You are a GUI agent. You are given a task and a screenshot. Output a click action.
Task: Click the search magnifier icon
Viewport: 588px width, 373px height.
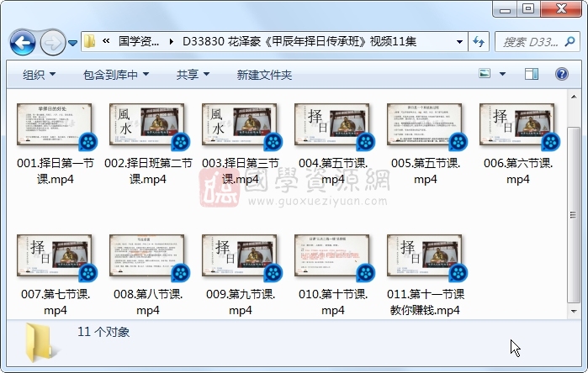569,41
